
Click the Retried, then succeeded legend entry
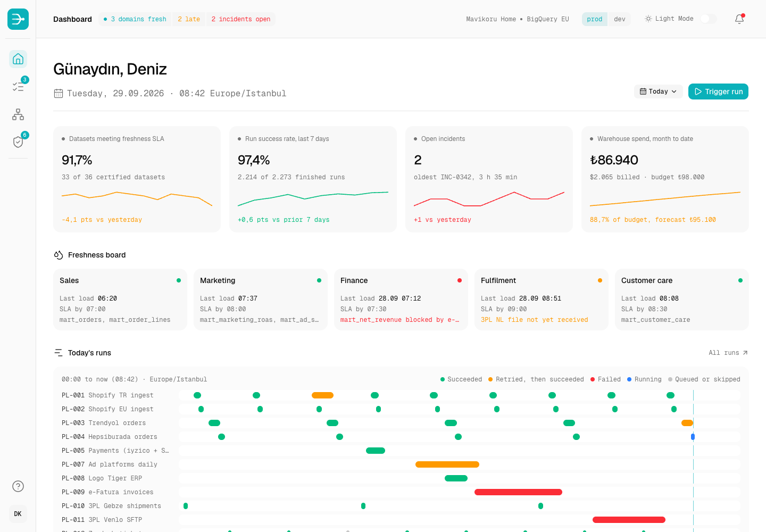tap(536, 379)
